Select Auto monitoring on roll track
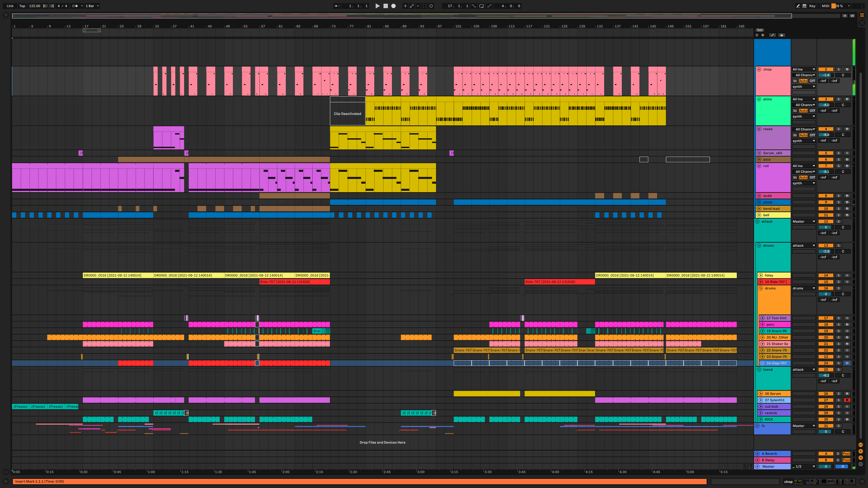 [x=803, y=178]
